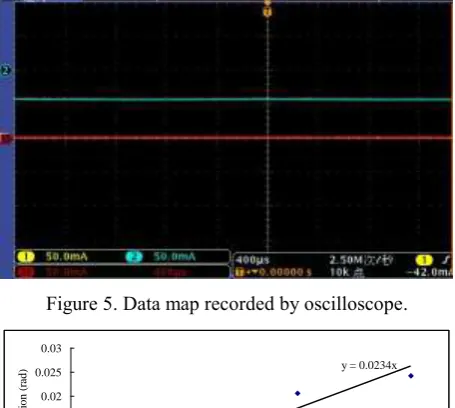The height and width of the screenshot is (408, 455).
Task: Click the red channel badge in readout
Action: point(26,272)
